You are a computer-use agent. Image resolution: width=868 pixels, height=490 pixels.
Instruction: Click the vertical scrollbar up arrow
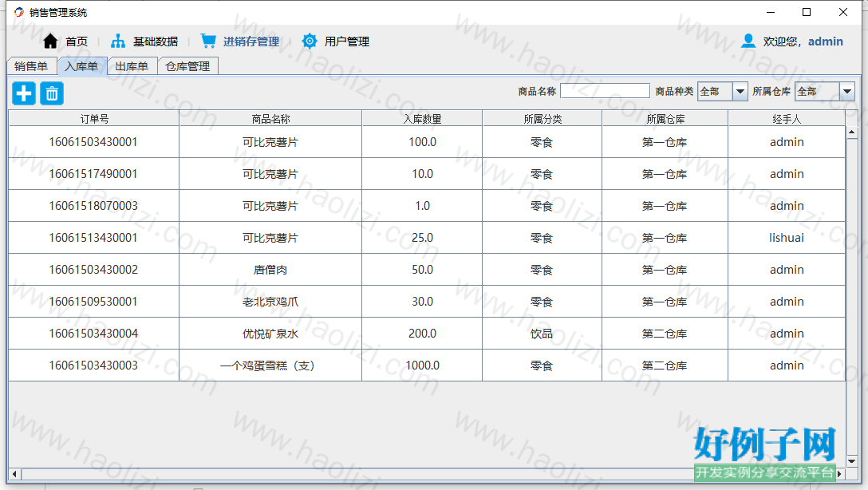[x=852, y=132]
